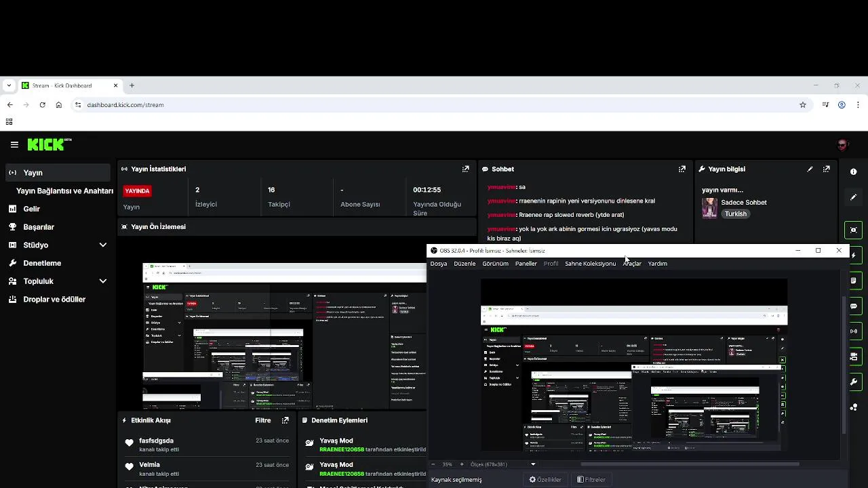This screenshot has height=488, width=868.
Task: Open the Filtre option in Etkinlik Akışı
Action: 263,420
